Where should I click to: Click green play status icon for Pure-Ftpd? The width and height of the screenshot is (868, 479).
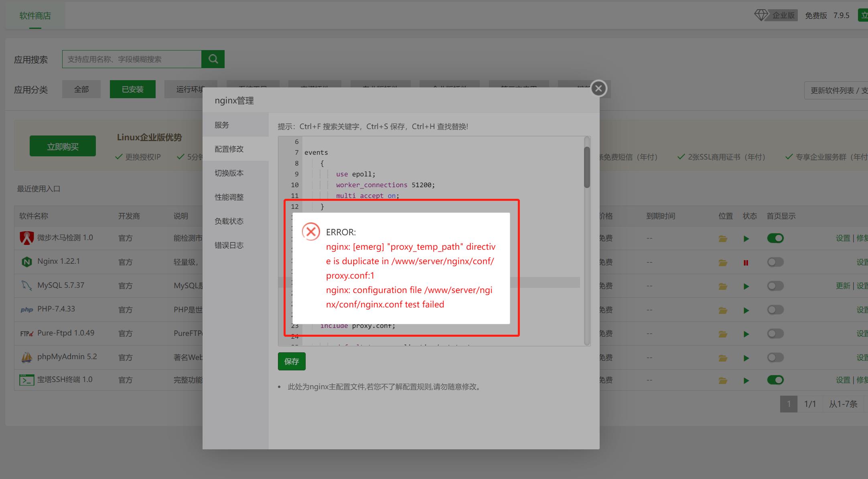746,334
